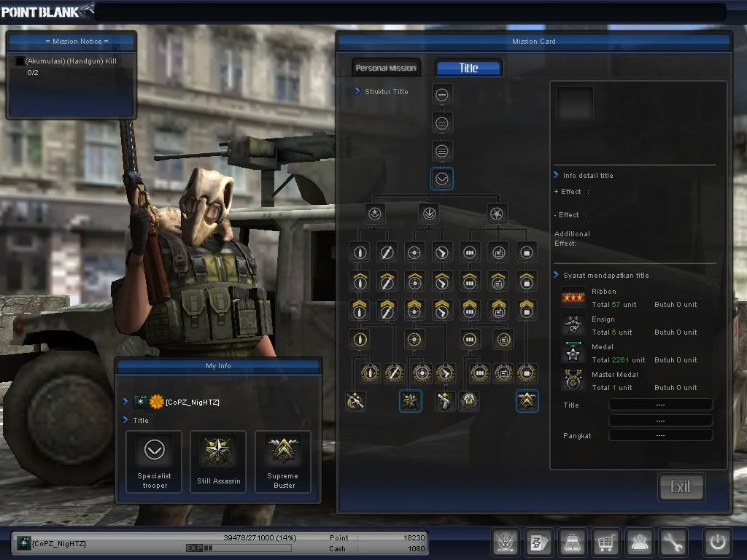This screenshot has height=560, width=747.
Task: Click the first Title value field
Action: pos(661,405)
